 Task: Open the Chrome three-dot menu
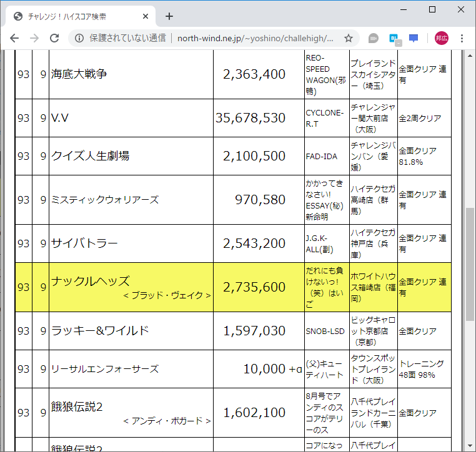(x=462, y=38)
